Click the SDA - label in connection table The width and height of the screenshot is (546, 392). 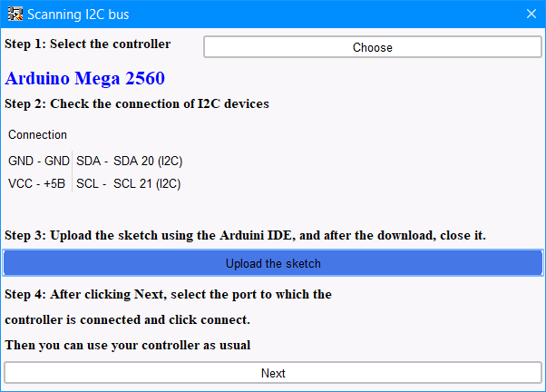pos(92,161)
